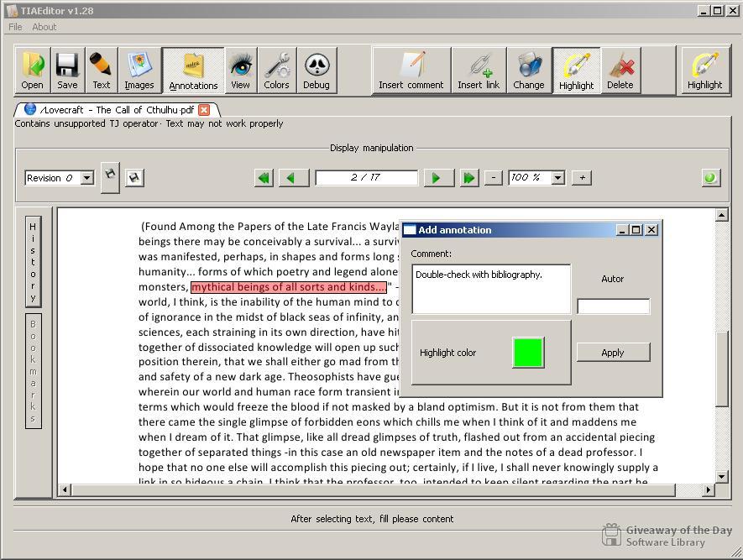743x560 pixels.
Task: Click the Comment text box
Action: pyautogui.click(x=491, y=289)
